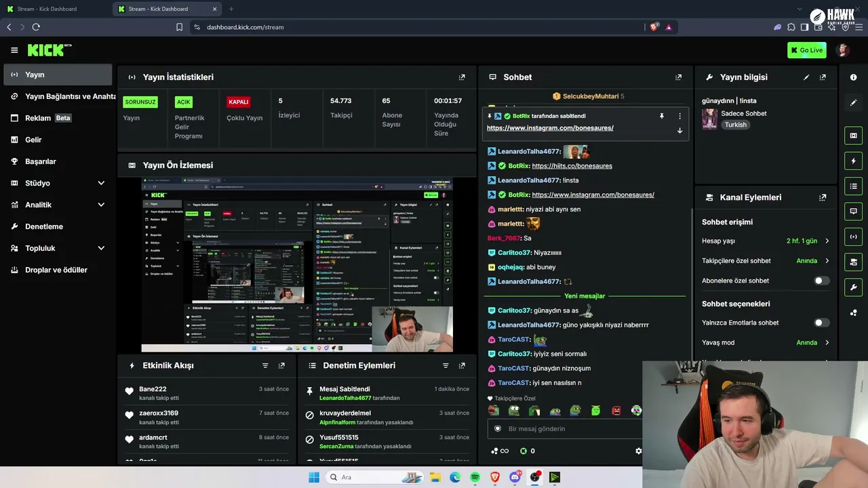The image size is (868, 488).
Task: Toggle wrench stream info widget in rail
Action: [x=853, y=287]
